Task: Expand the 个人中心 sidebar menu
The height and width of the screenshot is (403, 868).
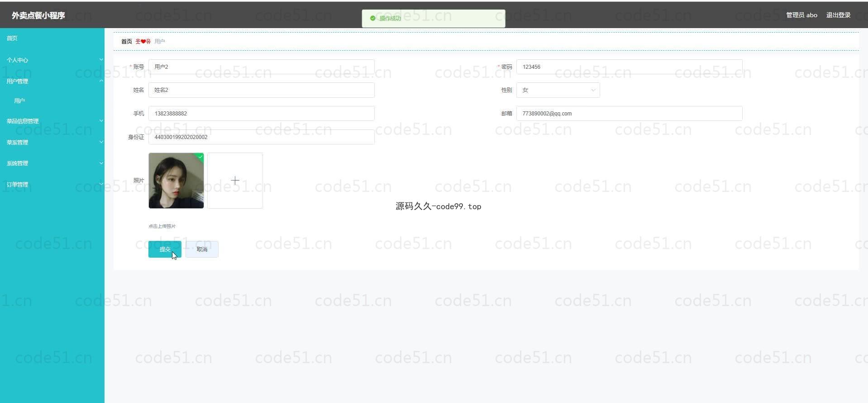Action: [x=52, y=60]
